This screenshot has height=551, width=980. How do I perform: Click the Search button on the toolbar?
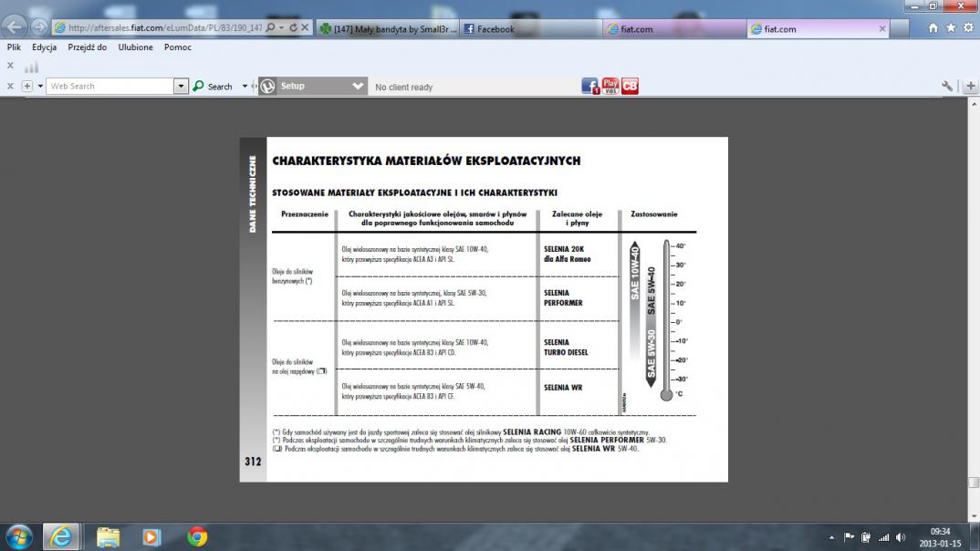pos(214,87)
